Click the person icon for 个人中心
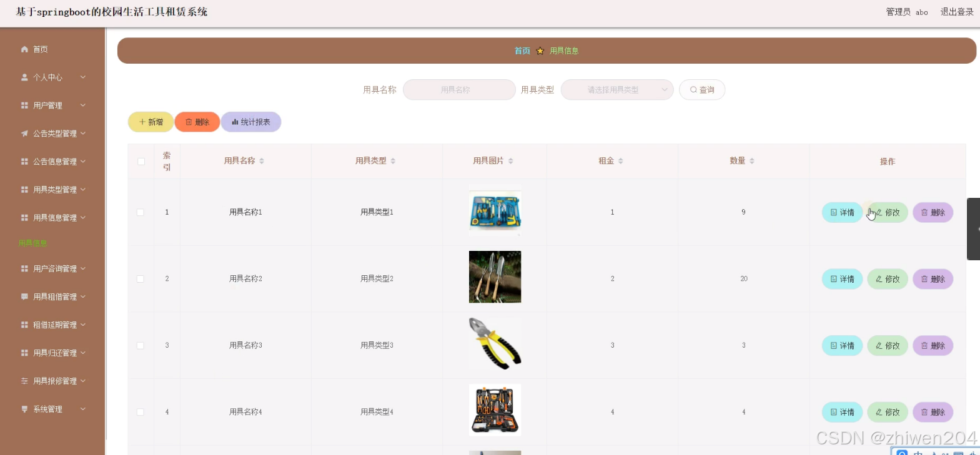980x455 pixels. click(24, 77)
